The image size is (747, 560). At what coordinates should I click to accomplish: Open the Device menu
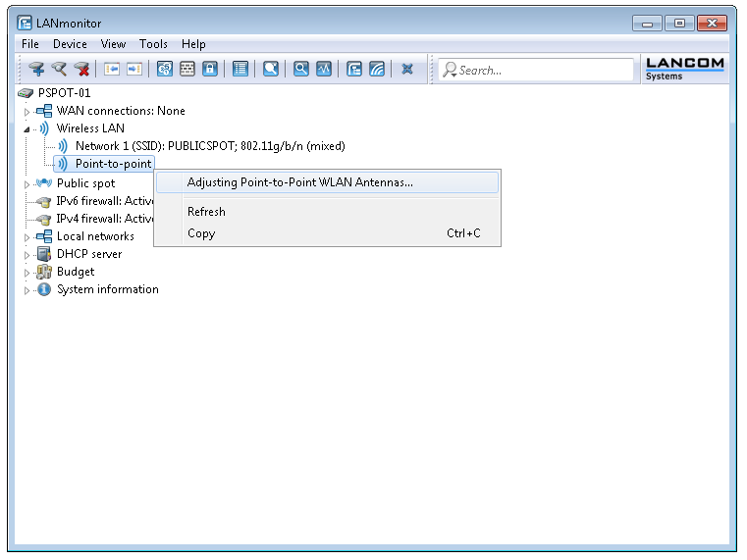[x=70, y=44]
